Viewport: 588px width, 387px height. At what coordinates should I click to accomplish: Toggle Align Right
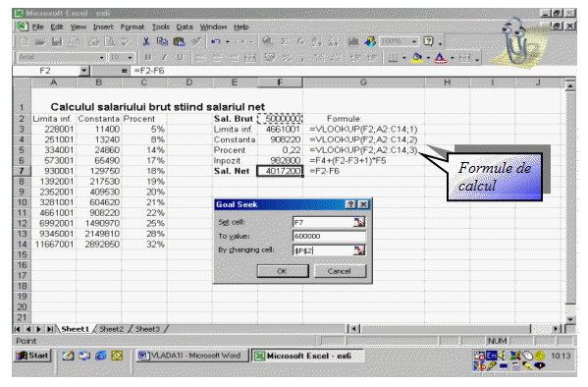coord(234,58)
